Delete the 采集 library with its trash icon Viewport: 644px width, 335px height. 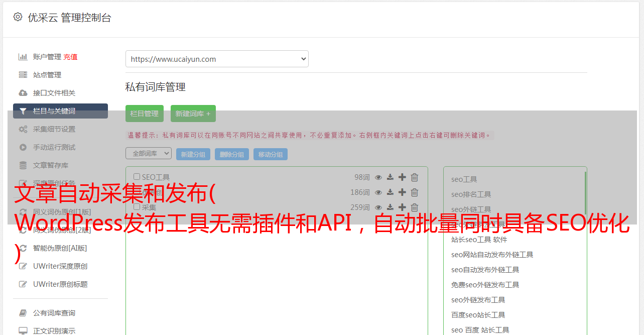415,207
